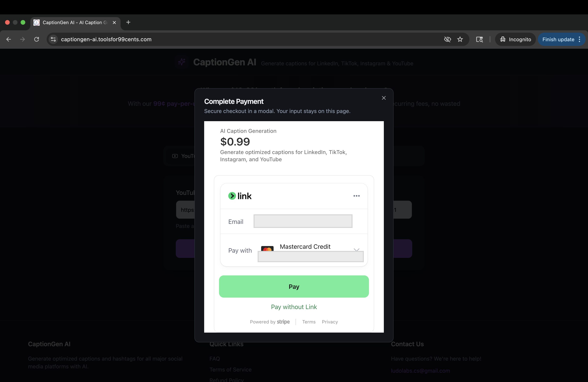
Task: Expand the Pay with card dropdown
Action: coord(356,250)
